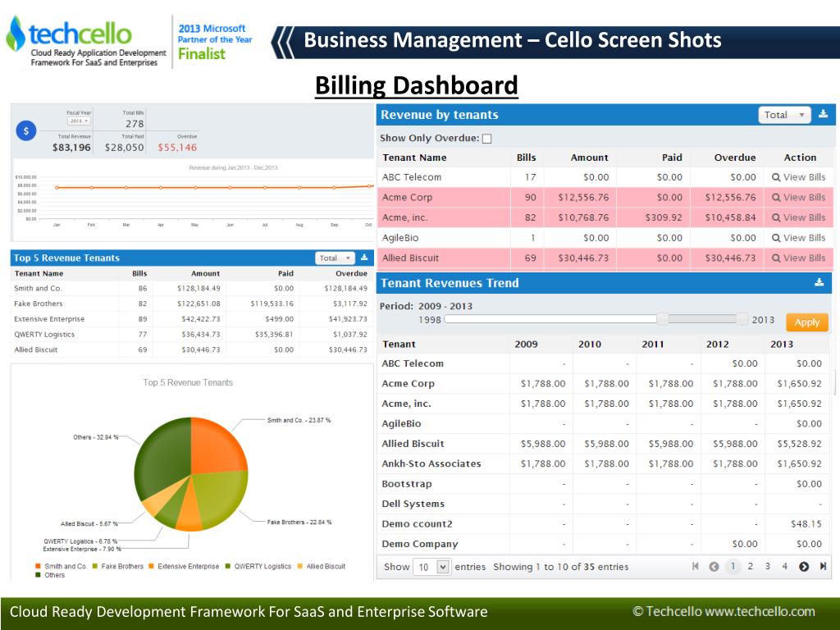Image resolution: width=840 pixels, height=630 pixels.
Task: Select page 2 in pagination
Action: pos(750,566)
